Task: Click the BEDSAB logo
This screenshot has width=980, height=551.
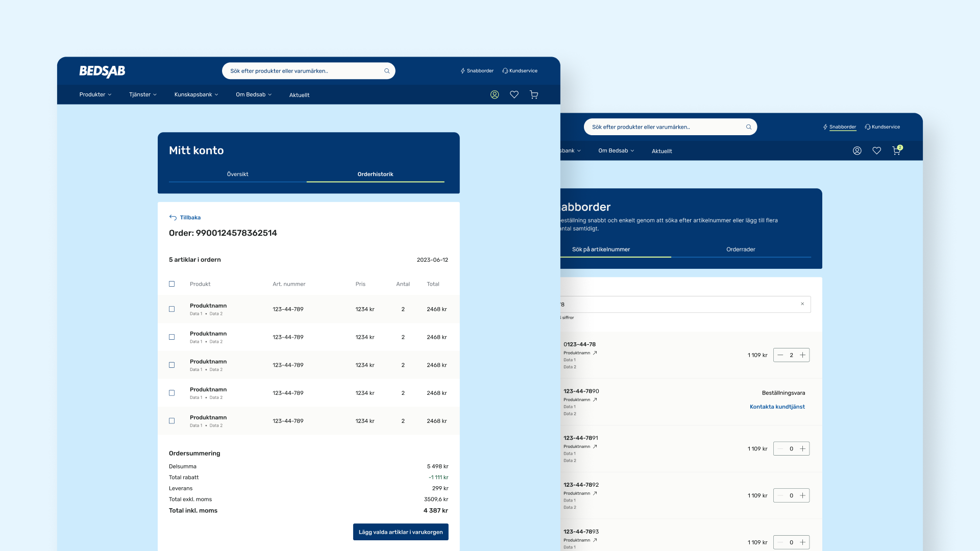Action: coord(102,71)
